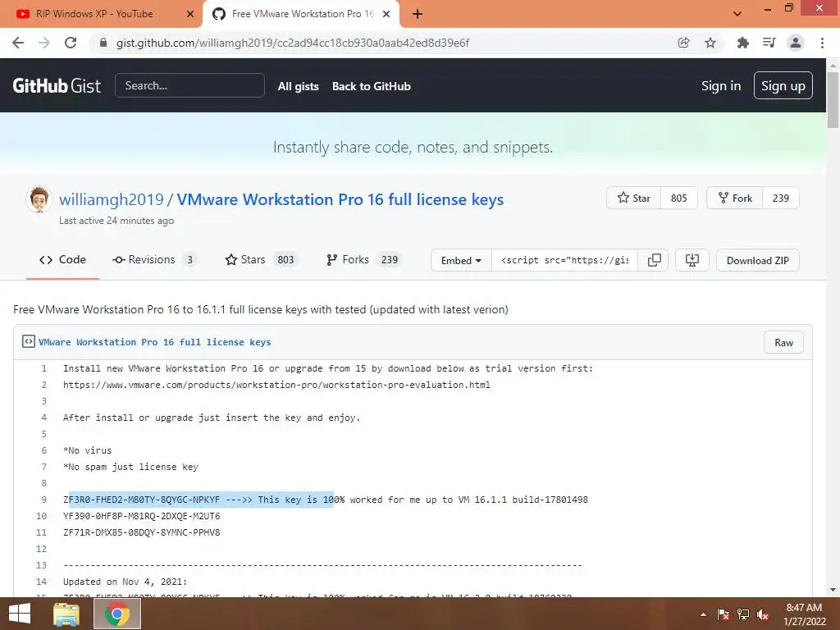Click the highlighted key ZF3R0-FHED2-M80TY-8QYGC-NPKYF
This screenshot has width=840, height=630.
141,500
